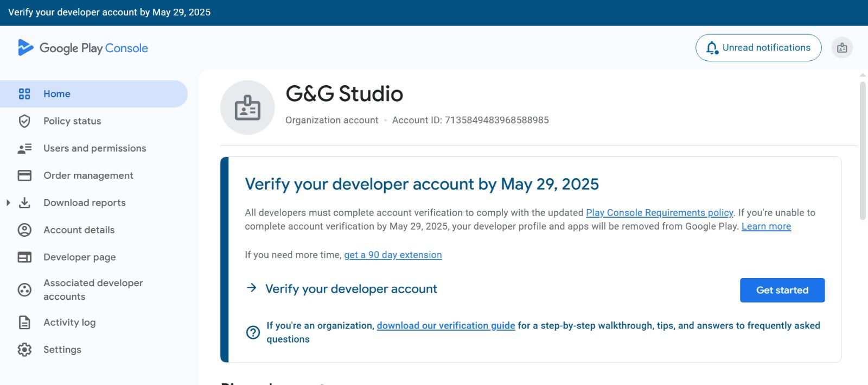The image size is (868, 385).
Task: Click the Download reports arrow icon
Action: click(x=24, y=203)
